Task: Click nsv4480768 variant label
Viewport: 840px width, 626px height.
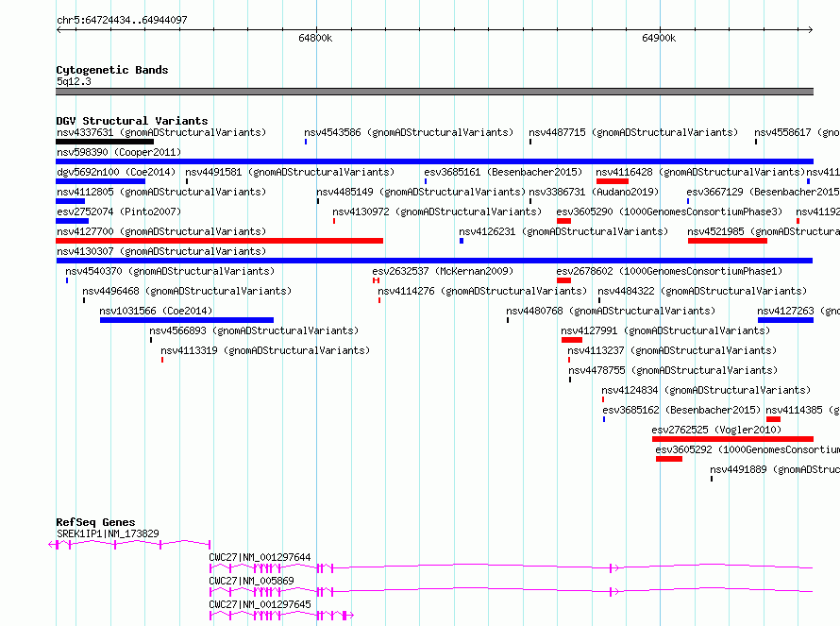Action: point(611,311)
